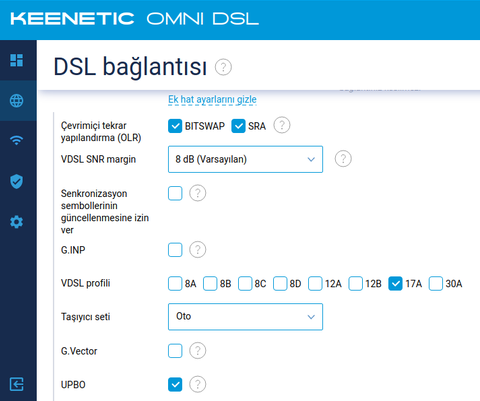Expand the Taşıyıcı seti dropdown
The width and height of the screenshot is (480, 401).
point(245,317)
